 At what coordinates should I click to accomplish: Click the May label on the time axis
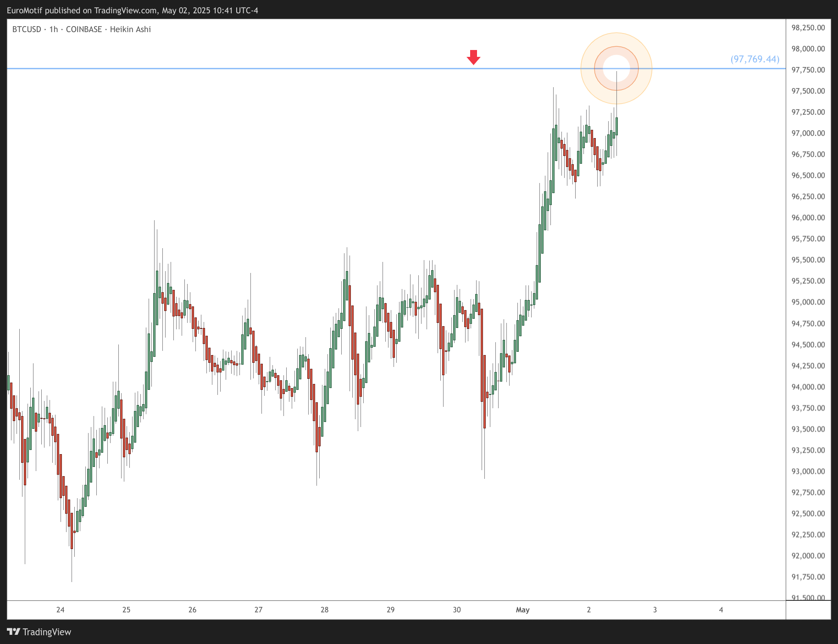tap(522, 610)
